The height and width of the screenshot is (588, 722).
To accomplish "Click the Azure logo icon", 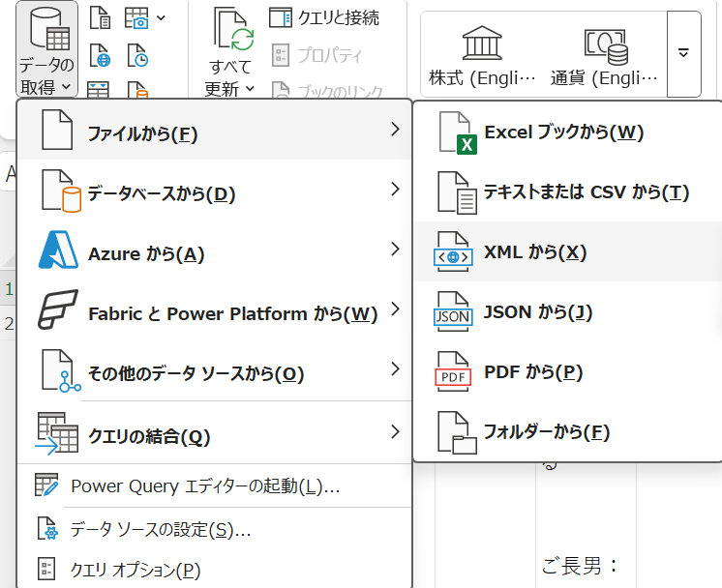I will click(x=58, y=250).
